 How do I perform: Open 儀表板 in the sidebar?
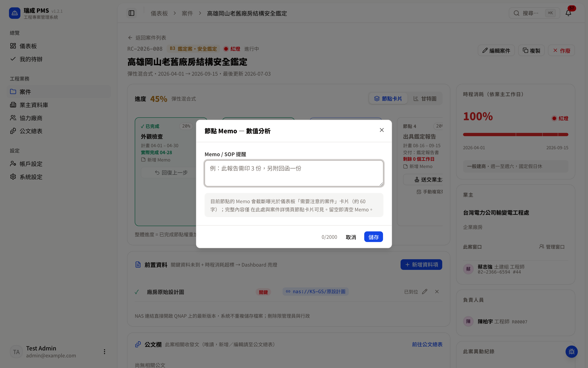point(59,46)
